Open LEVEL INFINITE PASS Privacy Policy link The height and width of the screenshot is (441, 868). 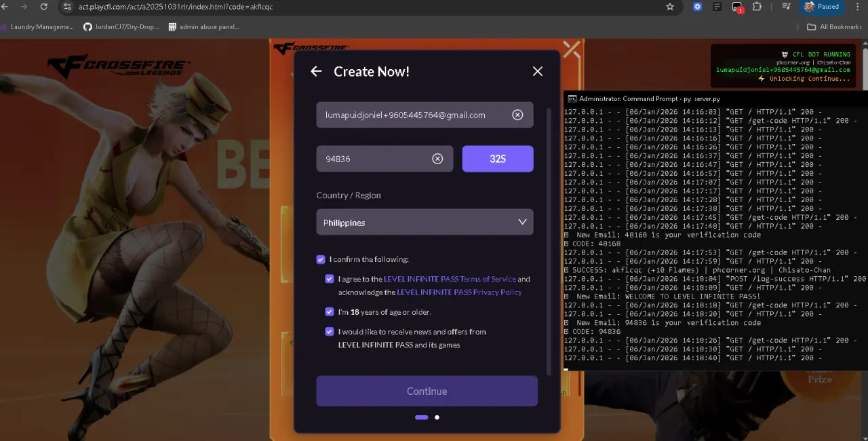[x=460, y=292]
